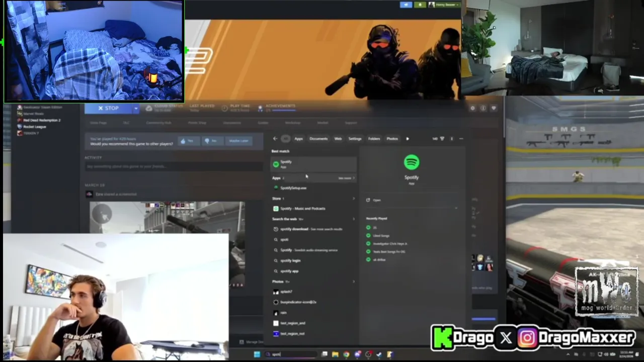This screenshot has height=362, width=644.
Task: Select the Folders filter tab
Action: pyautogui.click(x=374, y=139)
